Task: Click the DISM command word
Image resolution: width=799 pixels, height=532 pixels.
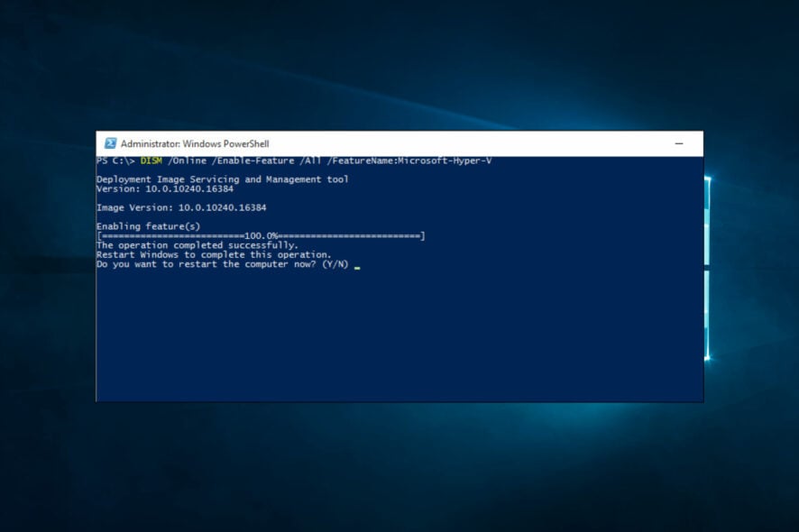Action: click(x=152, y=161)
